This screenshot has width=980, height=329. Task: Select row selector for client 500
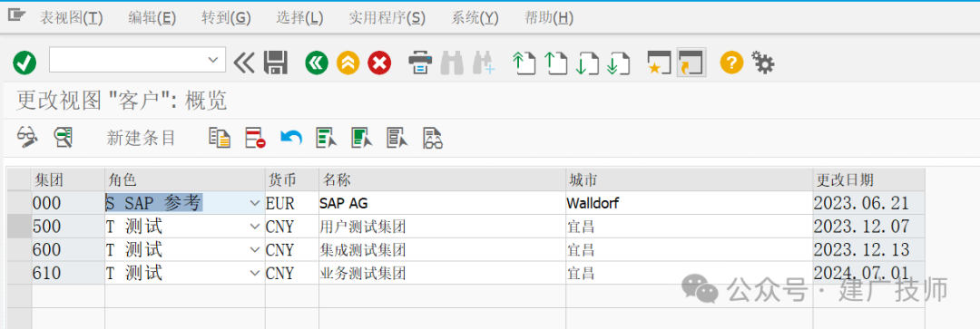click(x=19, y=226)
